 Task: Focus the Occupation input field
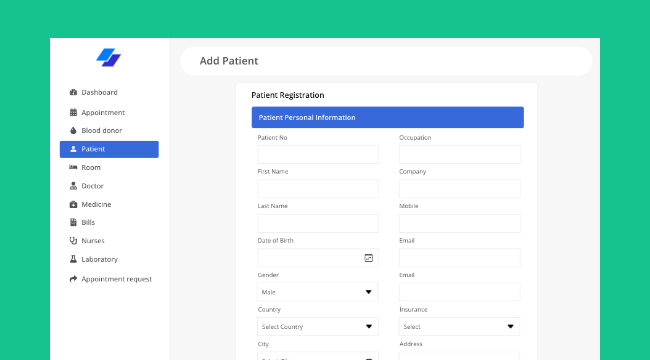(x=460, y=154)
